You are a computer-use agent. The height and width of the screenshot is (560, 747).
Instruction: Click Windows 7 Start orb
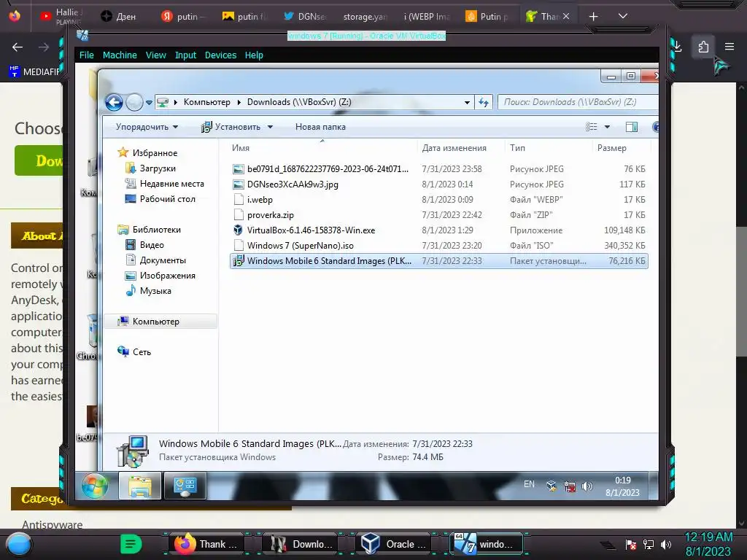coord(94,486)
